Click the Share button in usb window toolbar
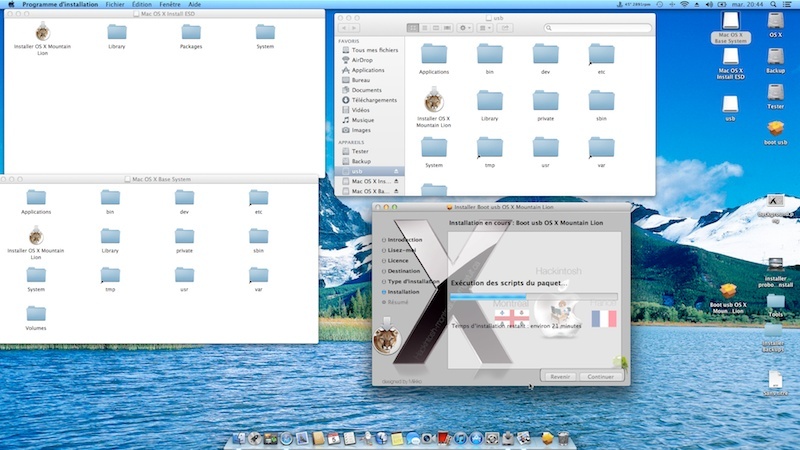 point(505,28)
